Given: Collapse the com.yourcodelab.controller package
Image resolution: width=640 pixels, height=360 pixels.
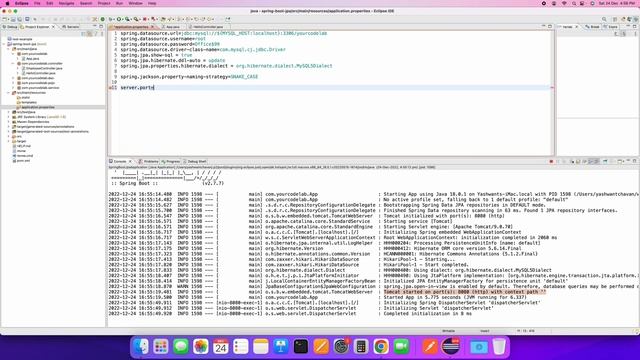Looking at the screenshot, I should tap(13, 64).
